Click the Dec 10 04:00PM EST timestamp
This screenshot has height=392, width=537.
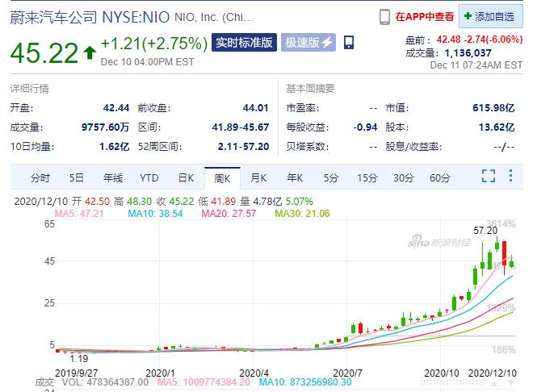pos(147,62)
